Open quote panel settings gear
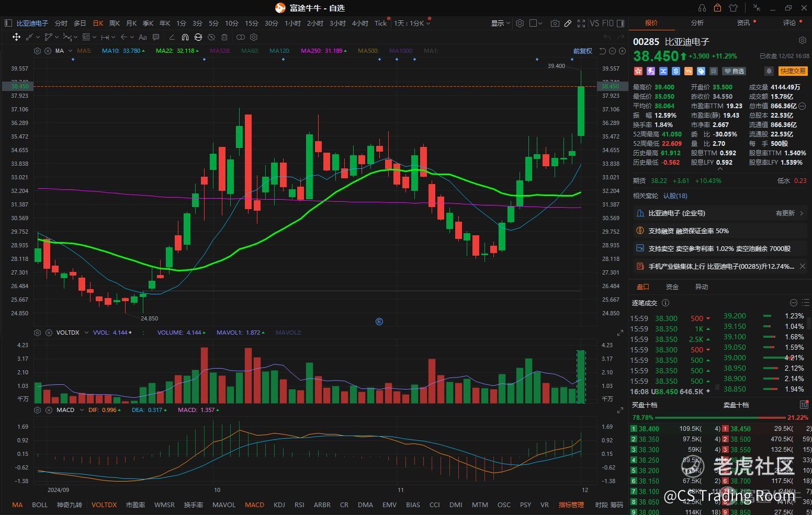 point(803,40)
